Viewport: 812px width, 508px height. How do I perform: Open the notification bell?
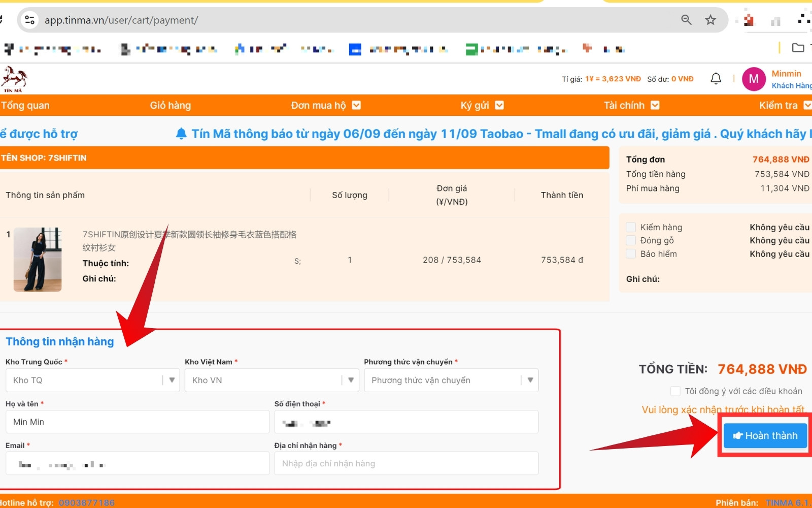pyautogui.click(x=716, y=79)
